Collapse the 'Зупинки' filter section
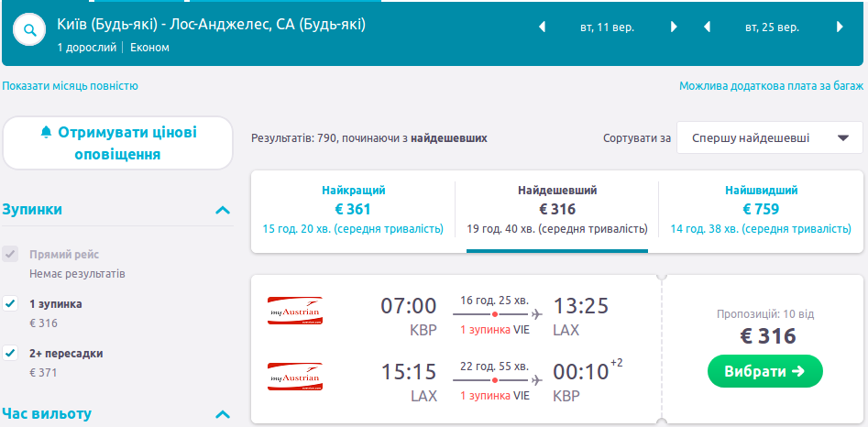 click(x=222, y=210)
